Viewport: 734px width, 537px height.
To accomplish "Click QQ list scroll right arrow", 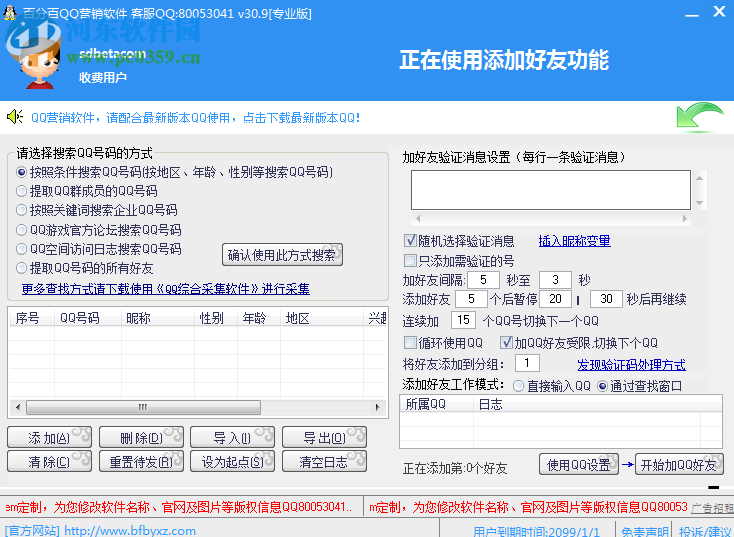I will coord(377,407).
